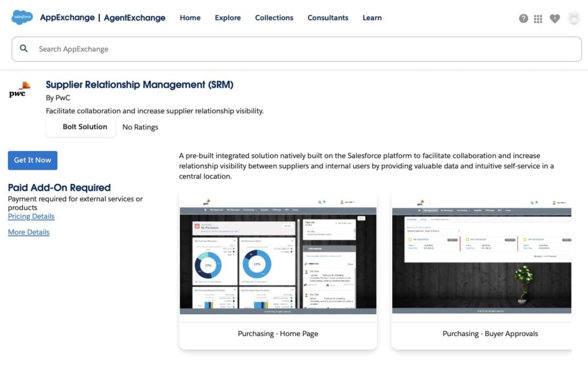
Task: Open the Explore menu item
Action: click(227, 18)
